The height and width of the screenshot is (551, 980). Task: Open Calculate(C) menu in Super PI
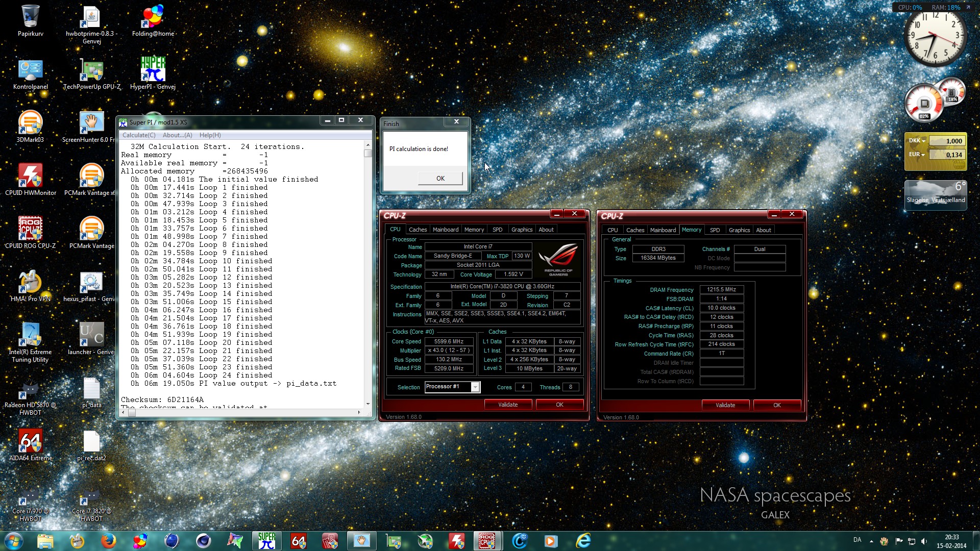(139, 135)
